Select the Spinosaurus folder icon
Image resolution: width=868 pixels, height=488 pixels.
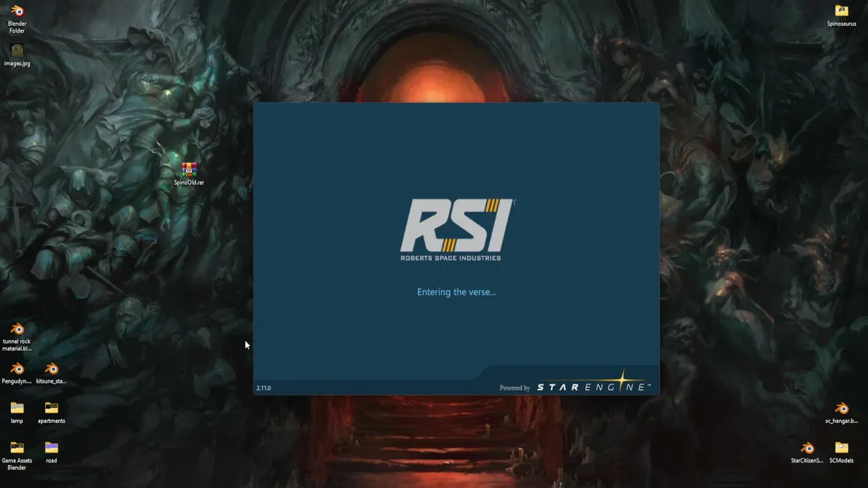point(842,15)
